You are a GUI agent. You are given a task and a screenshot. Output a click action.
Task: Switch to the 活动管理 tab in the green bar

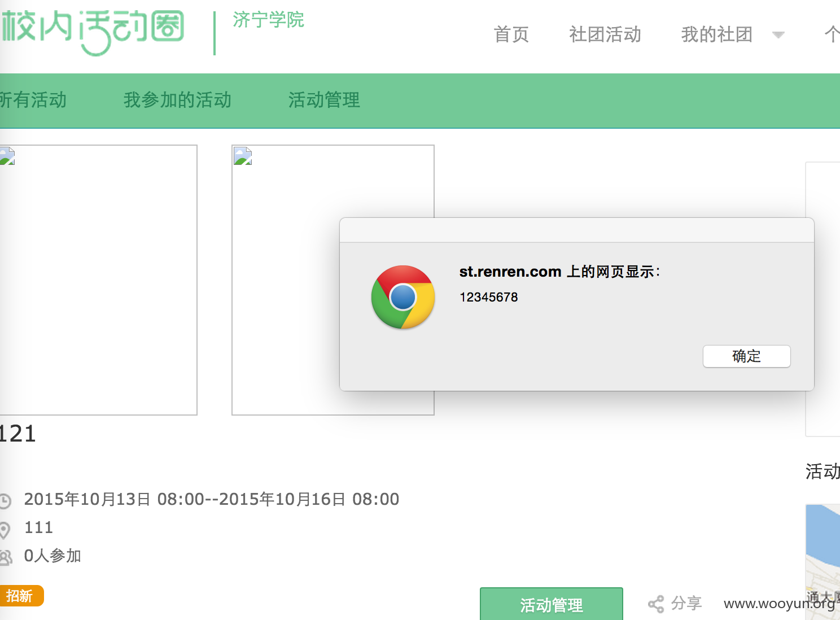coord(324,100)
